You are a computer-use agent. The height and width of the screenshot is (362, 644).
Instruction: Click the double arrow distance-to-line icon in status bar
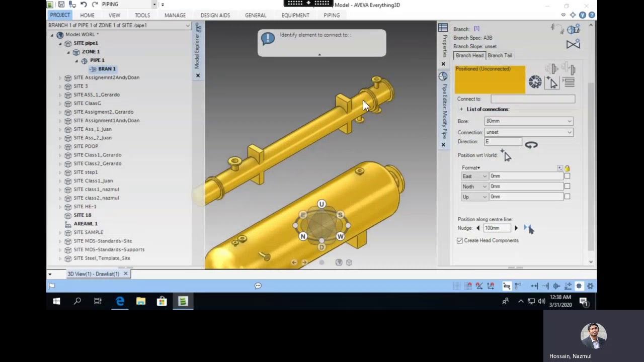(534, 286)
